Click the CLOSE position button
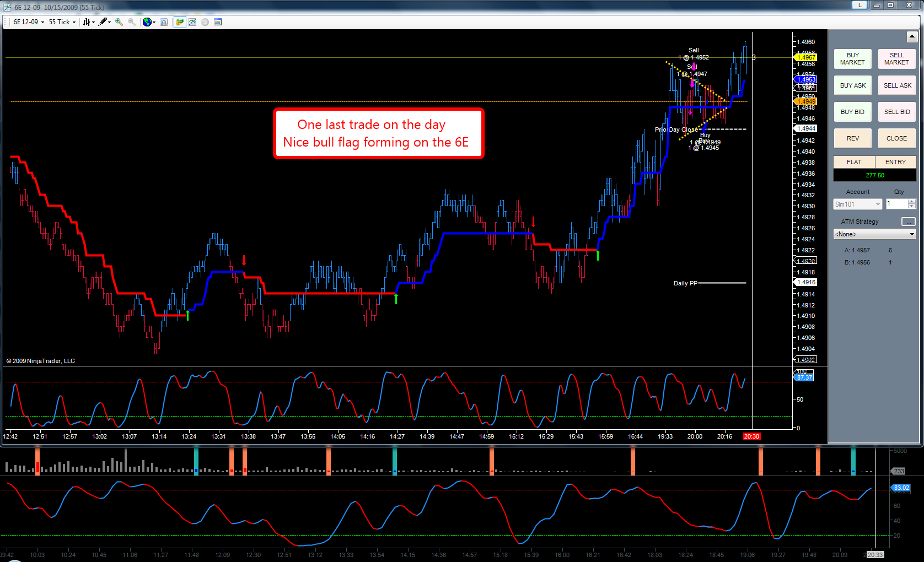Image resolution: width=924 pixels, height=562 pixels. pos(897,138)
